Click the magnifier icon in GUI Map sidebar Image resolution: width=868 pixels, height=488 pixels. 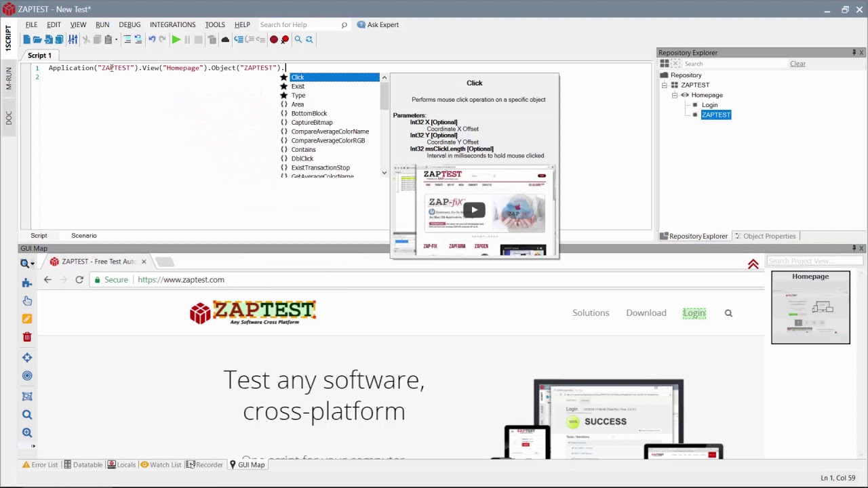coord(27,414)
